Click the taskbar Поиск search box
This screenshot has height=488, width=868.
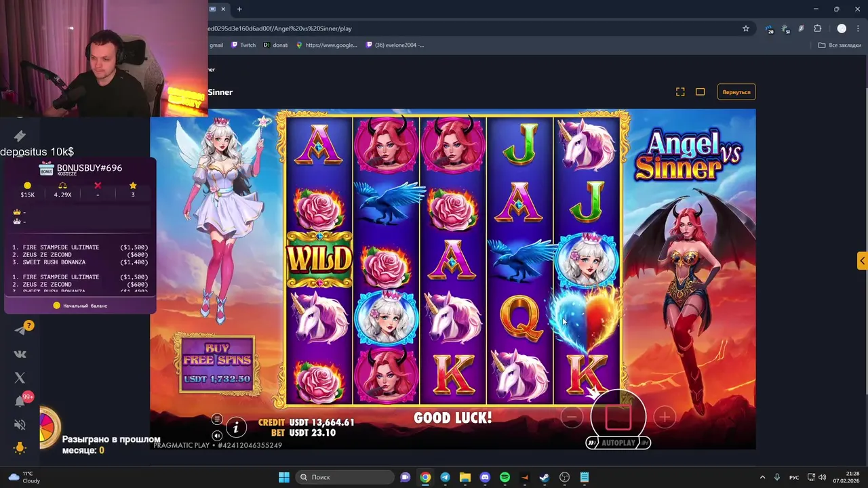tap(345, 477)
